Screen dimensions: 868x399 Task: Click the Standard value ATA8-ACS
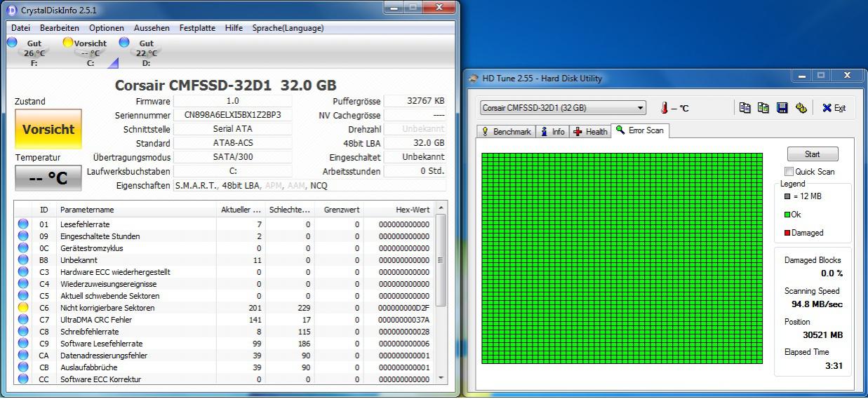pos(232,143)
